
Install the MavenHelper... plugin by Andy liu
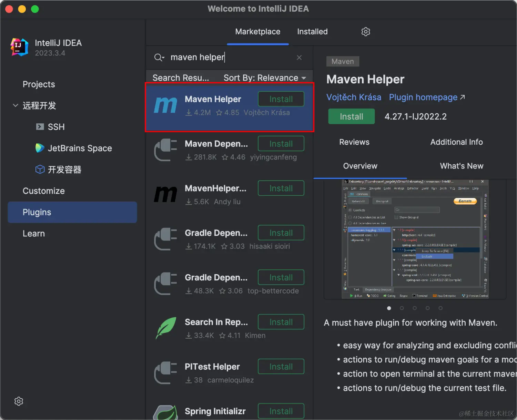tap(281, 188)
